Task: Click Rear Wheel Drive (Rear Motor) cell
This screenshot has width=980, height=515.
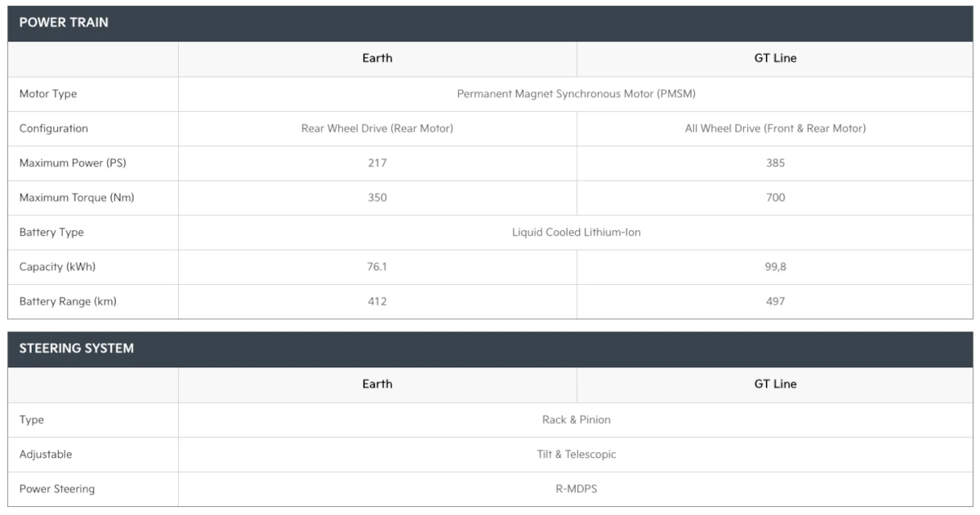Action: [376, 128]
